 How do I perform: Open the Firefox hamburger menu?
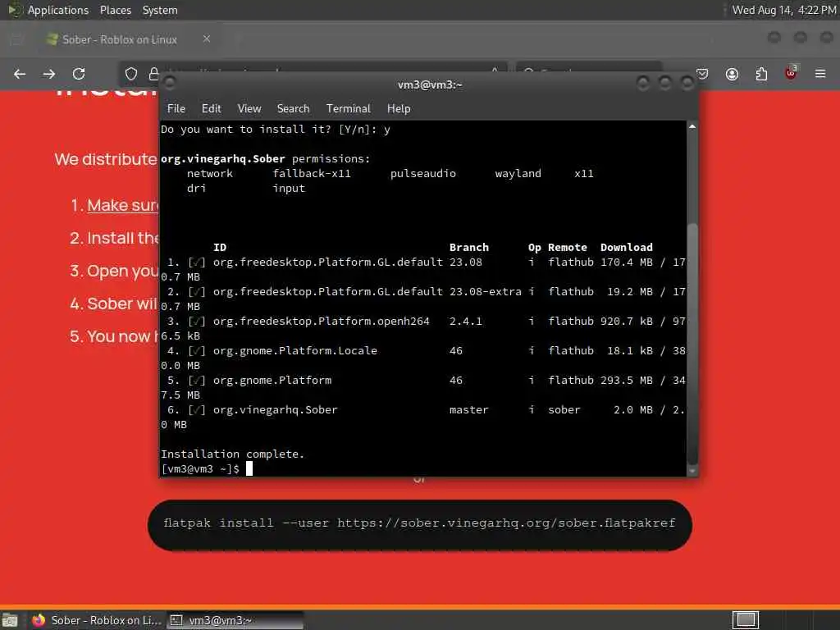point(820,74)
